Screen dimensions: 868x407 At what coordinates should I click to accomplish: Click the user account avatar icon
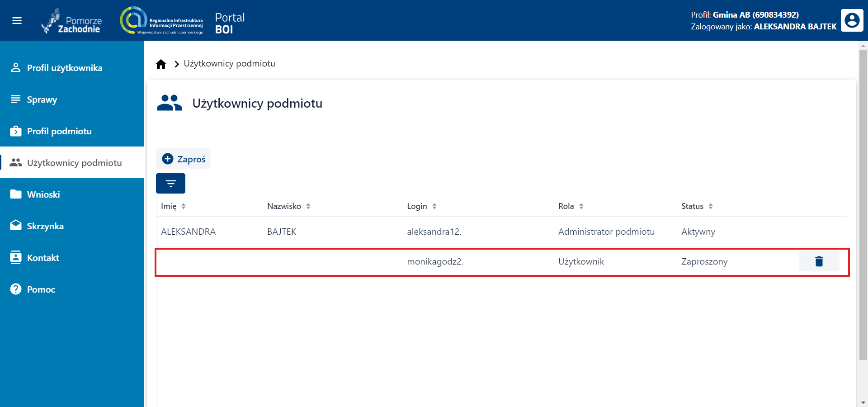[852, 20]
